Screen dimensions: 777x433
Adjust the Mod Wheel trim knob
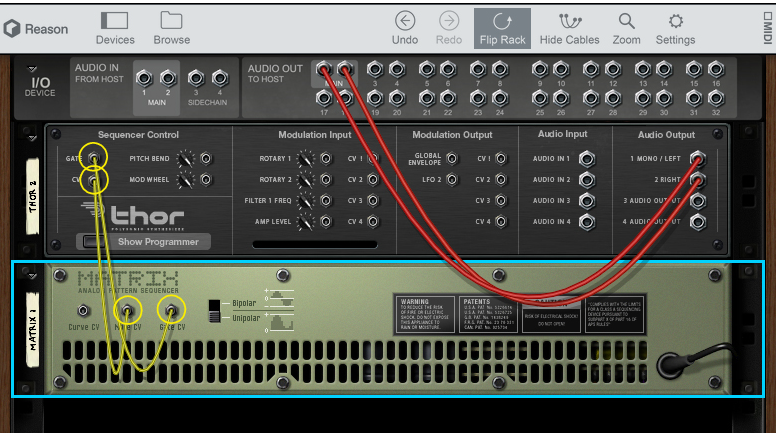186,180
